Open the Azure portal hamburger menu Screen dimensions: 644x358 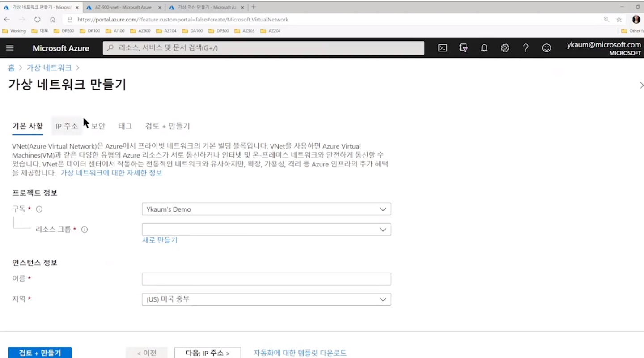[x=10, y=48]
